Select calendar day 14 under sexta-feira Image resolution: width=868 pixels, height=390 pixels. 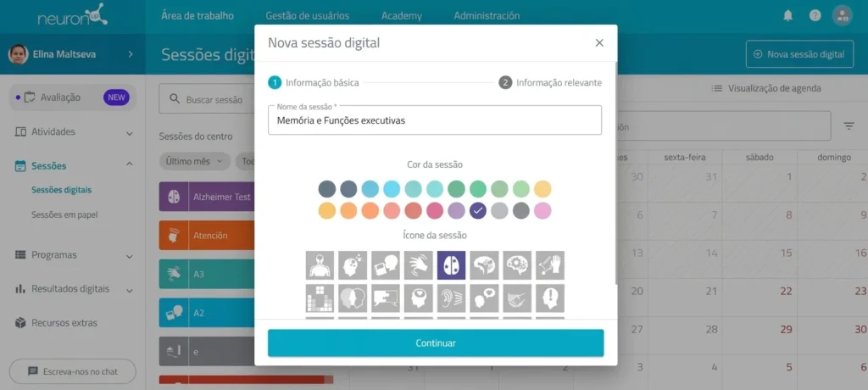click(712, 253)
